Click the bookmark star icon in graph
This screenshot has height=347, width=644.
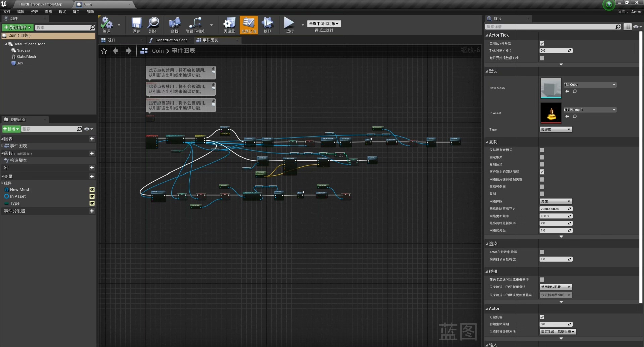(104, 51)
